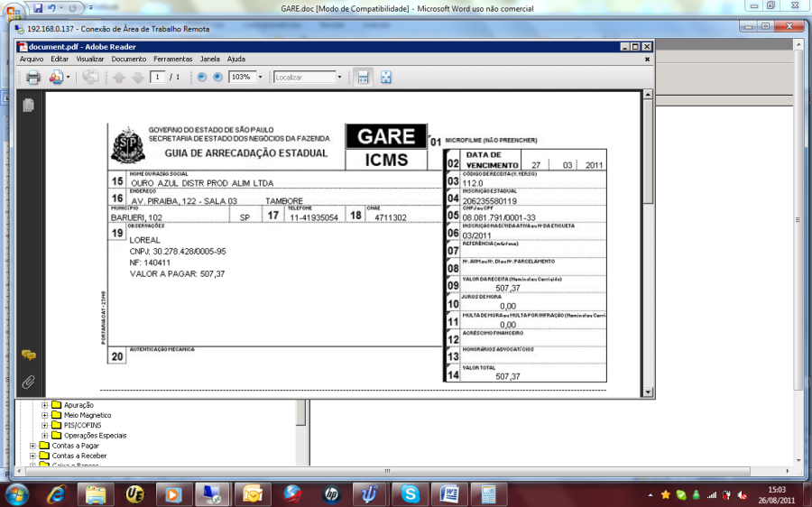This screenshot has height=507, width=812.
Task: Click the zoom in plus button
Action: (x=217, y=78)
